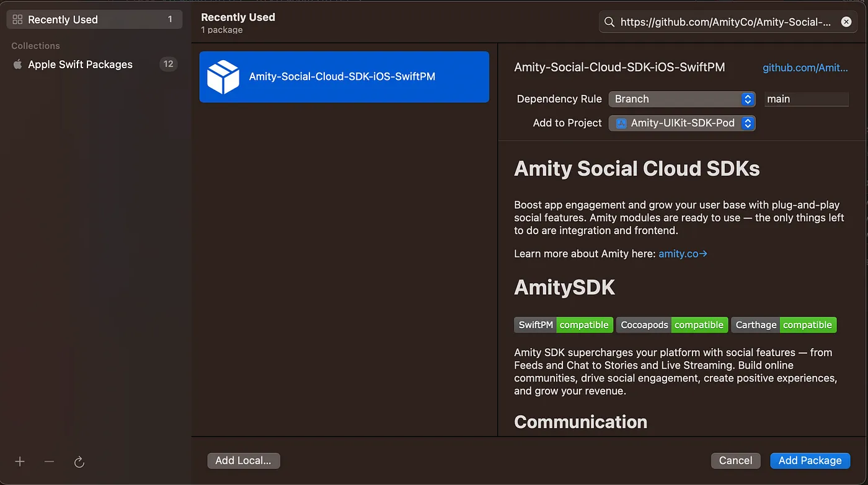This screenshot has width=868, height=485.
Task: Click the Cocoapods compatible badge
Action: click(x=672, y=325)
